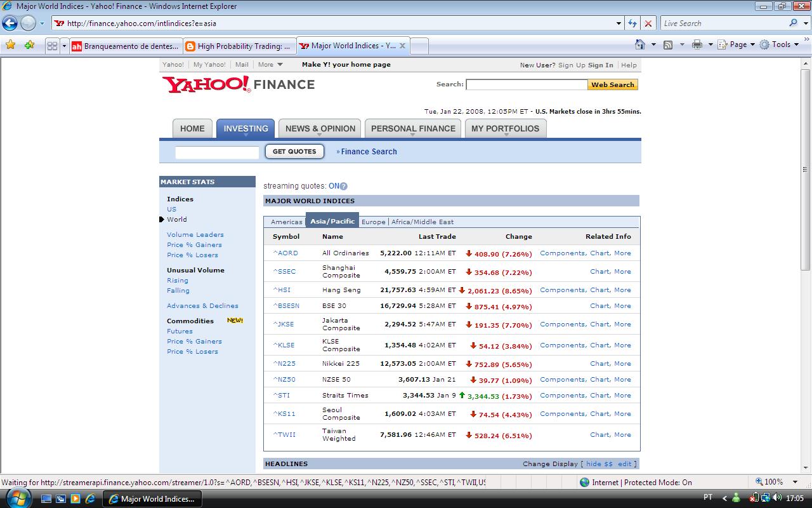This screenshot has width=812, height=508.
Task: Switch to the Europe indices tab
Action: (x=374, y=222)
